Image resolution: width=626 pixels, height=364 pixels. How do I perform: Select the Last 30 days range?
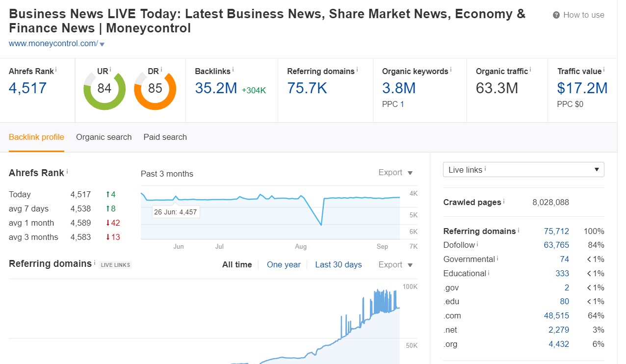pos(339,264)
